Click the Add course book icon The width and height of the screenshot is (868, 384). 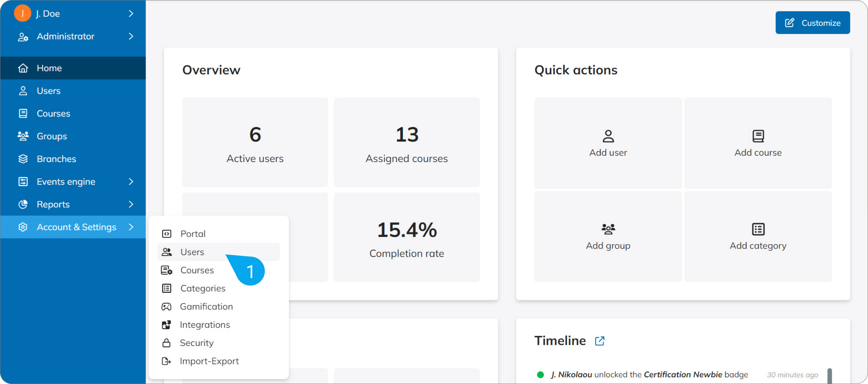[x=758, y=136]
